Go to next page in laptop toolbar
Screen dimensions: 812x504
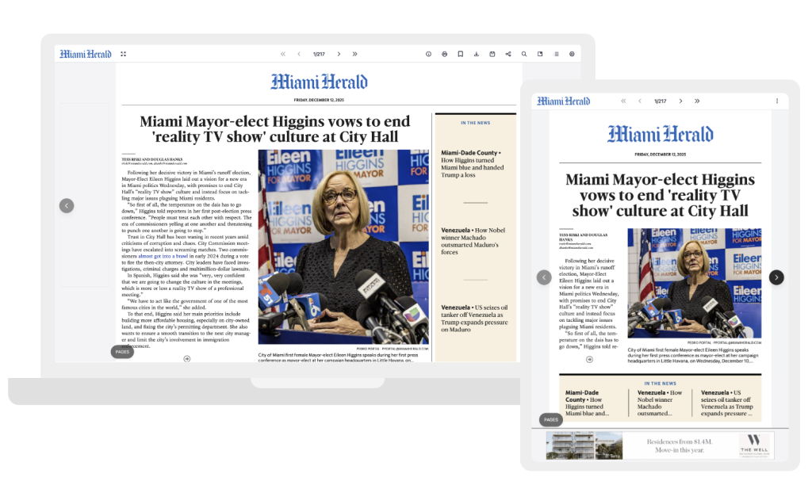point(339,54)
